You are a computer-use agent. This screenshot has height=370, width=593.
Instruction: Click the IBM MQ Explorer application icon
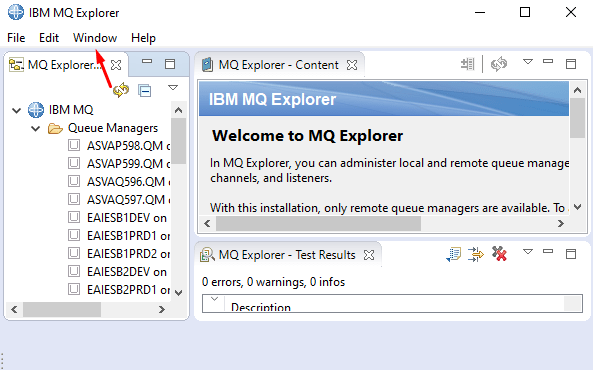(16, 12)
